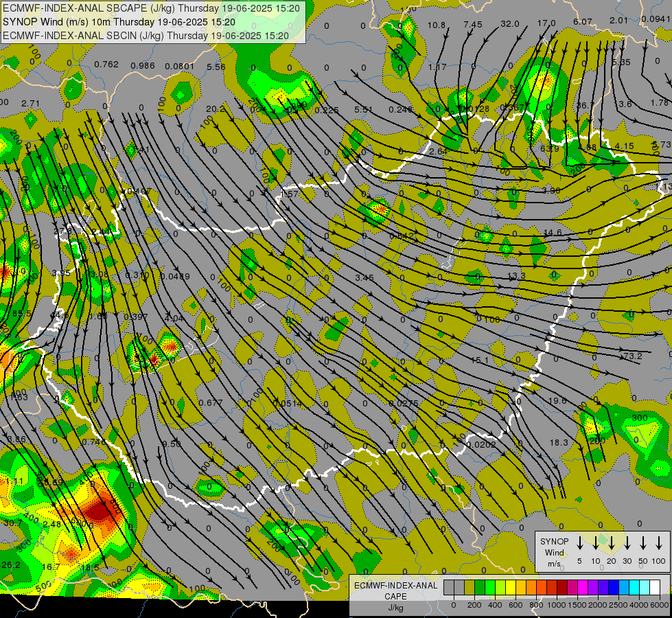Select the yellow CAPE legend swatch

pyautogui.click(x=511, y=588)
